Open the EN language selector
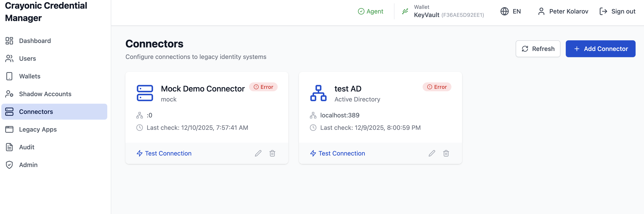This screenshot has height=214, width=644. coord(511,11)
